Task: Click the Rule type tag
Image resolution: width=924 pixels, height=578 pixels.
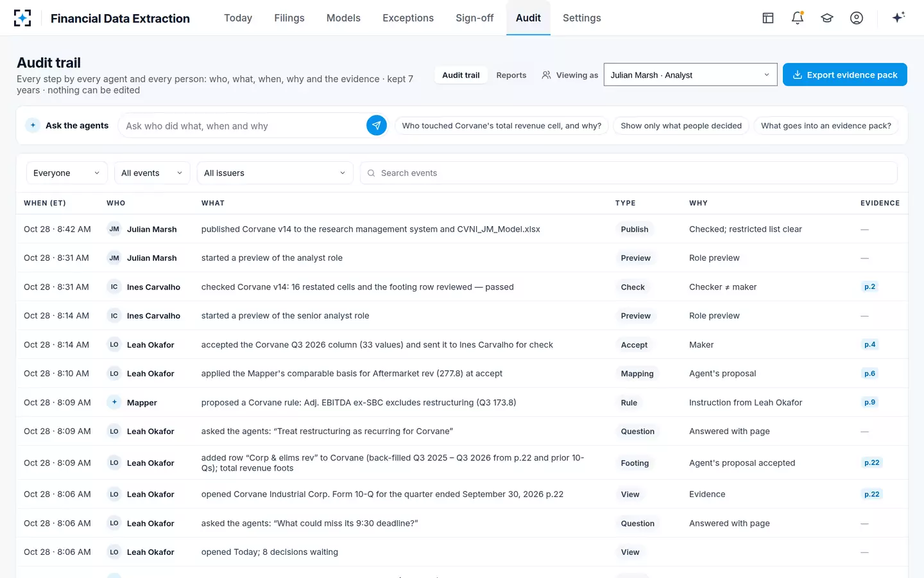Action: (629, 403)
